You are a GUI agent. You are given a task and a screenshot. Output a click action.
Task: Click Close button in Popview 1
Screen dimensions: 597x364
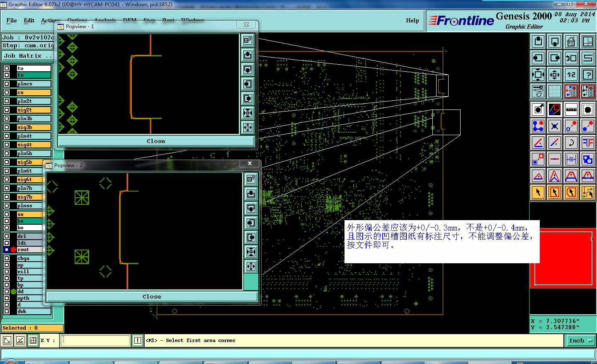156,141
